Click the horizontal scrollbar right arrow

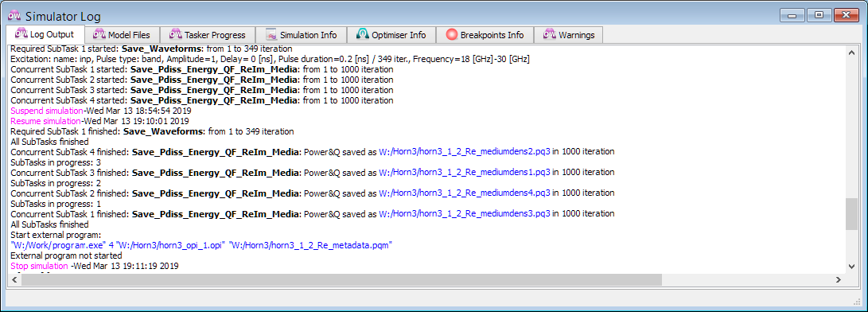pyautogui.click(x=839, y=280)
